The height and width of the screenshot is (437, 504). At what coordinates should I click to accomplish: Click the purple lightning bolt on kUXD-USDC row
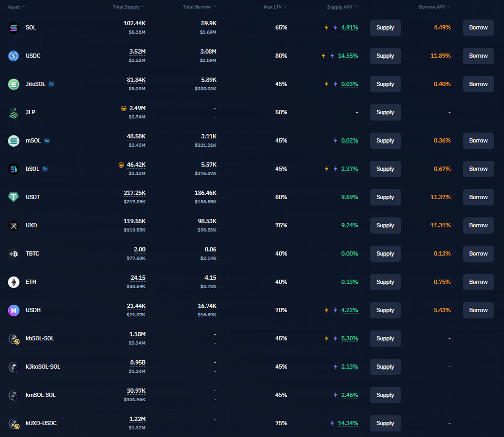332,423
